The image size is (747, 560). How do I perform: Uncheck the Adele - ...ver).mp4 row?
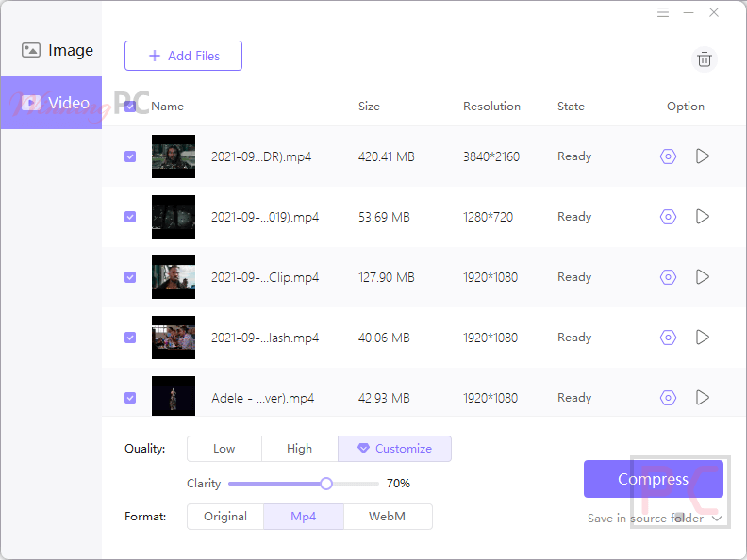(130, 398)
